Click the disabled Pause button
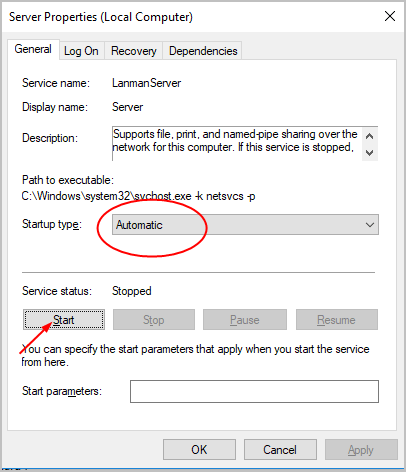Screen dimensions: 406x472 (x=245, y=320)
